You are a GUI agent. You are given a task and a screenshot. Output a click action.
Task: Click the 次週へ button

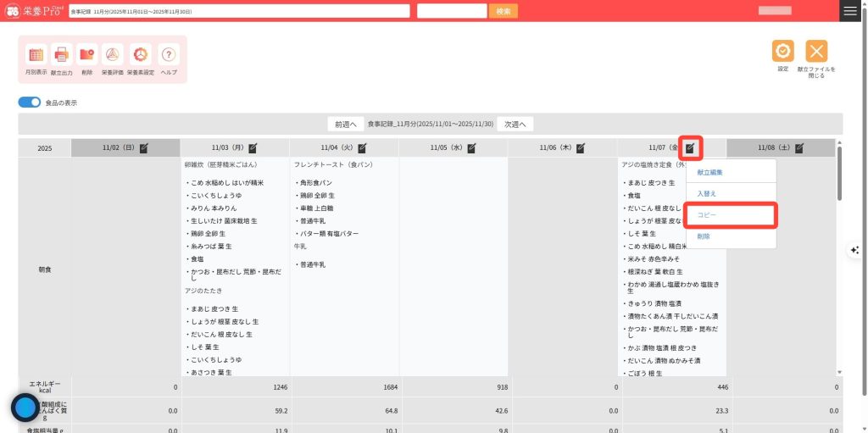pyautogui.click(x=515, y=124)
